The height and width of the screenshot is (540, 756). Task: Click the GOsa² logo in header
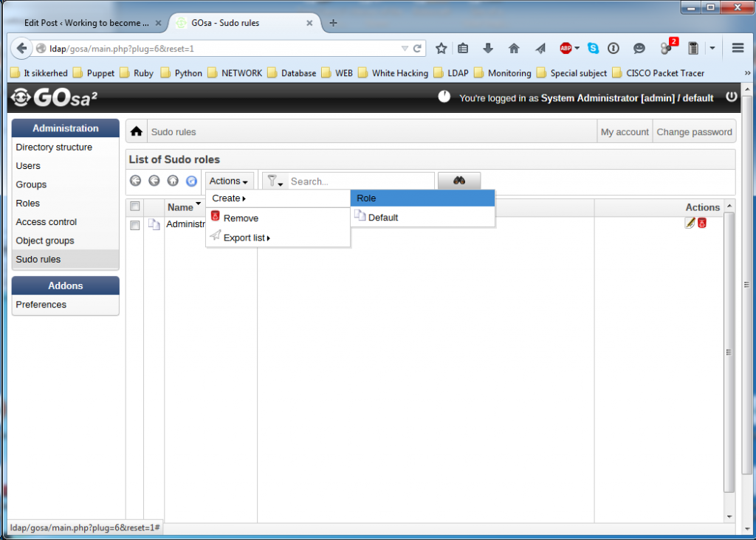(54, 98)
